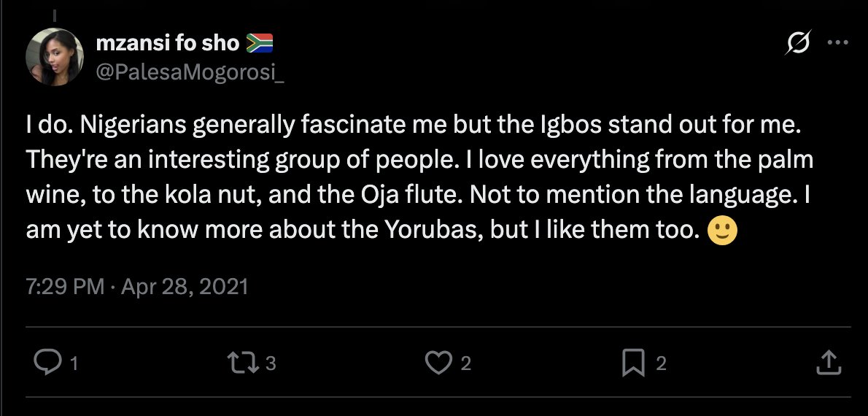This screenshot has width=868, height=416.
Task: Repost this tweet using the arrows icon
Action: pyautogui.click(x=242, y=363)
